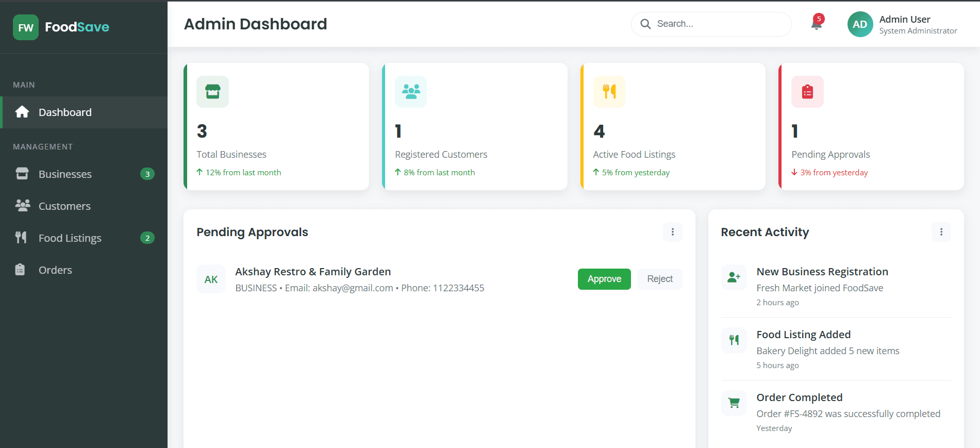
Task: Click the utensils icon on Active Food Listings card
Action: [x=609, y=92]
